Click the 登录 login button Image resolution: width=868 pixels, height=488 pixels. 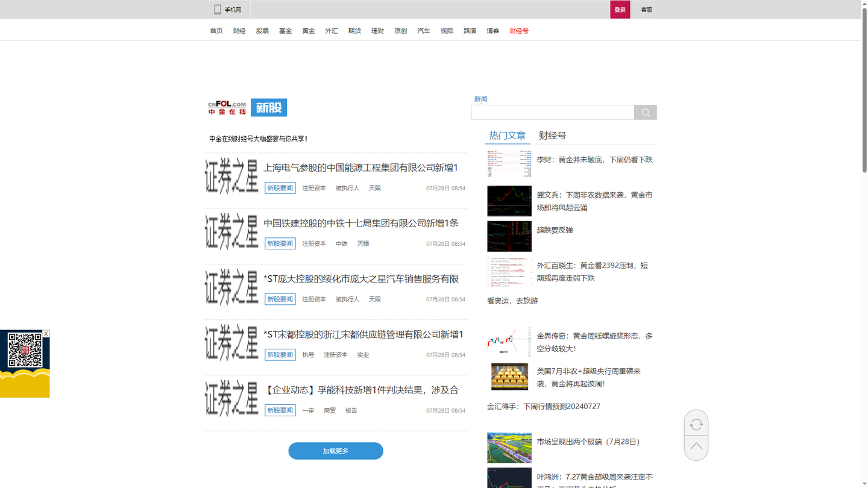pyautogui.click(x=620, y=10)
